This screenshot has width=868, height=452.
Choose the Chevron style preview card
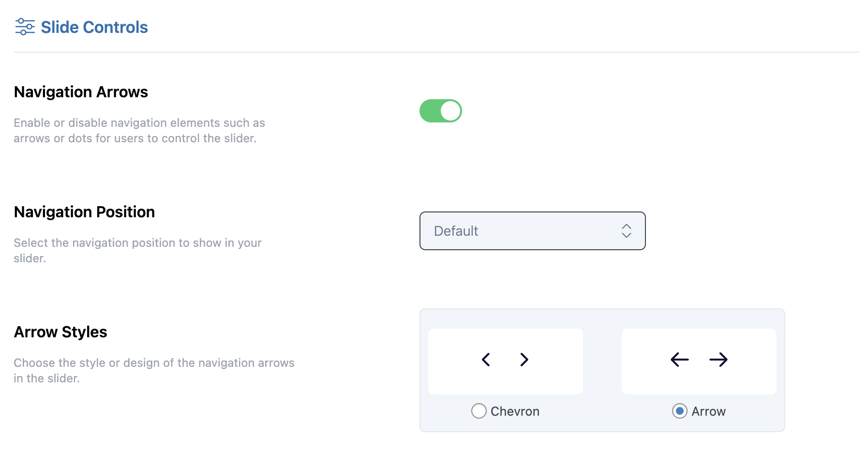tap(506, 362)
